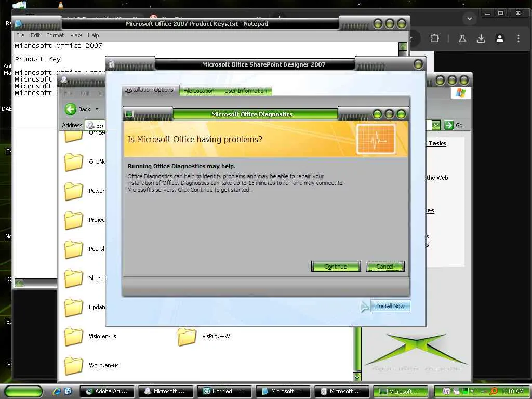532x399 pixels.
Task: Click the Office Diagnostics title bar icon
Action: [x=129, y=114]
